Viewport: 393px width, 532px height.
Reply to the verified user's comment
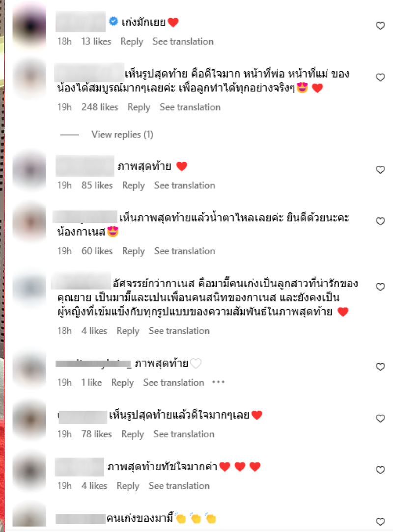[132, 42]
